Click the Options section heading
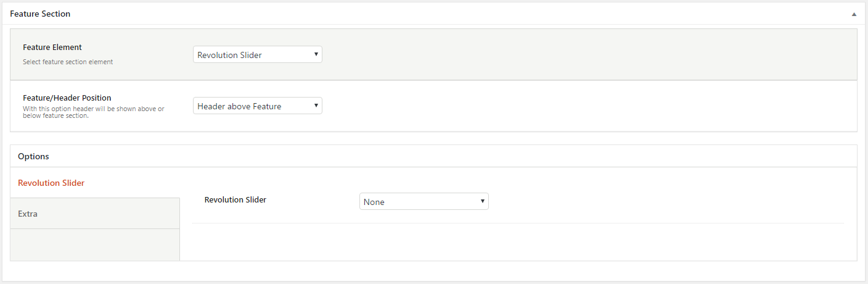Screen dimensions: 868x284 tap(33, 156)
